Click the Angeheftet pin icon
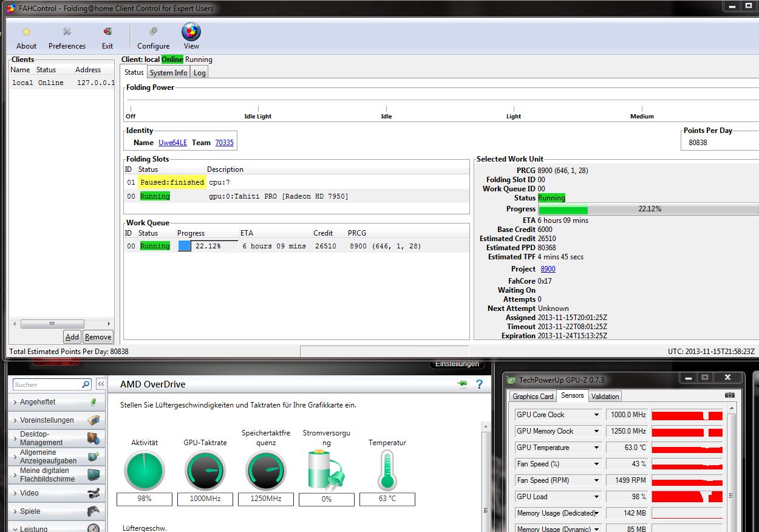The height and width of the screenshot is (532, 759). [93, 402]
